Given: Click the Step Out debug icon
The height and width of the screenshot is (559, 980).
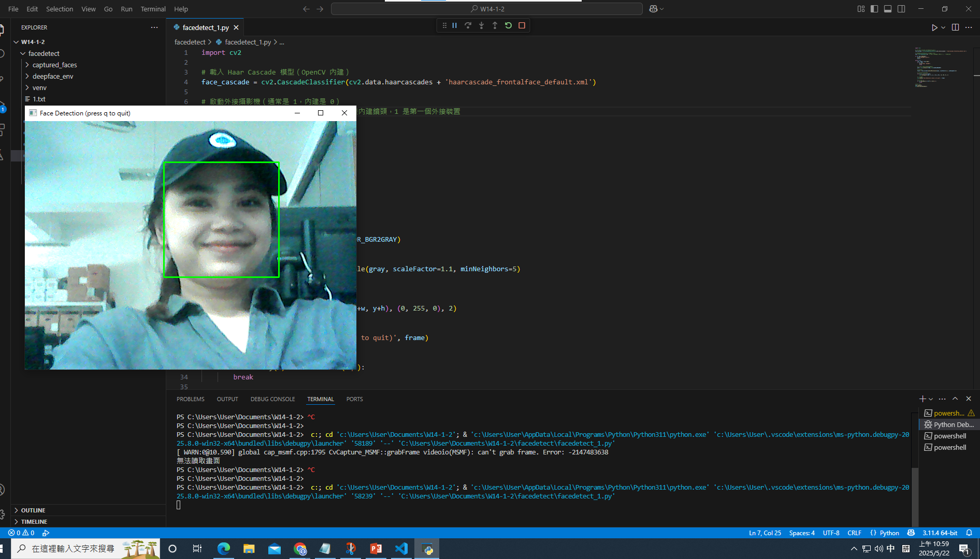Looking at the screenshot, I should click(x=495, y=25).
